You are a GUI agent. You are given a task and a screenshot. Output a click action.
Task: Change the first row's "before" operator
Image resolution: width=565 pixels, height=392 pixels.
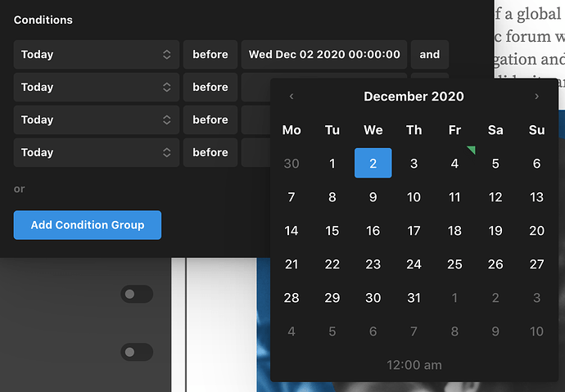pos(210,55)
